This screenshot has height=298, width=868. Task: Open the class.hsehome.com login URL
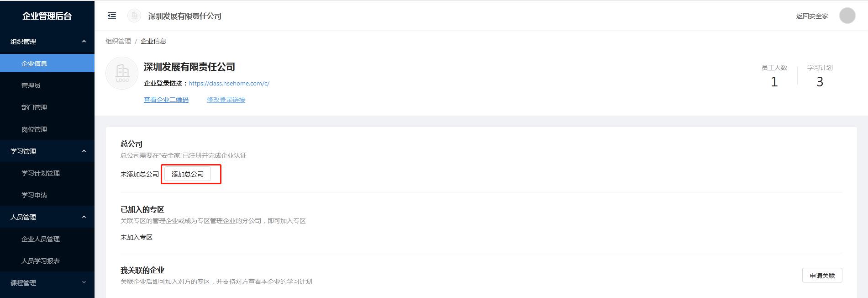coord(229,83)
